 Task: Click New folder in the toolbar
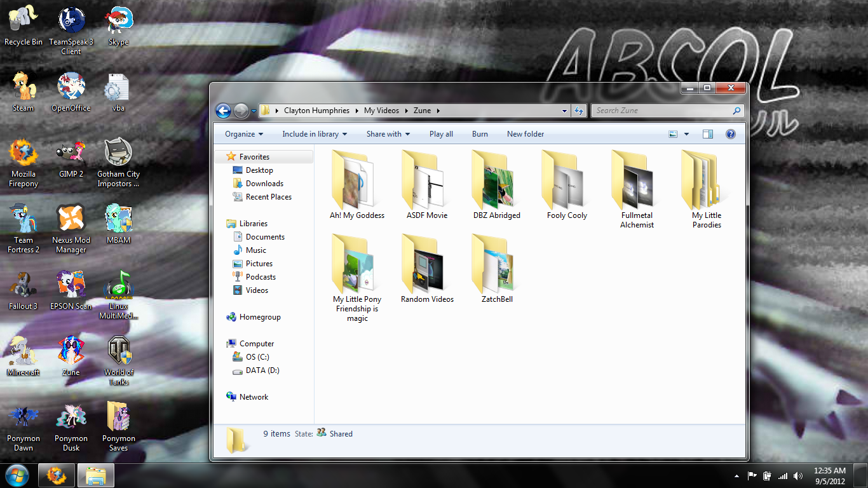point(526,134)
